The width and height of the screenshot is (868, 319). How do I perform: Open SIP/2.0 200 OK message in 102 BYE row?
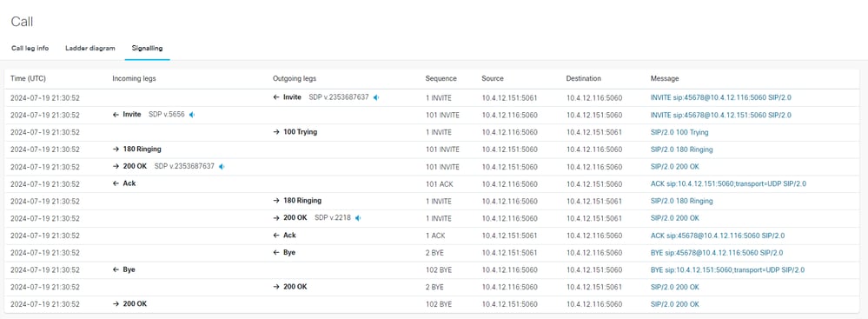(675, 304)
